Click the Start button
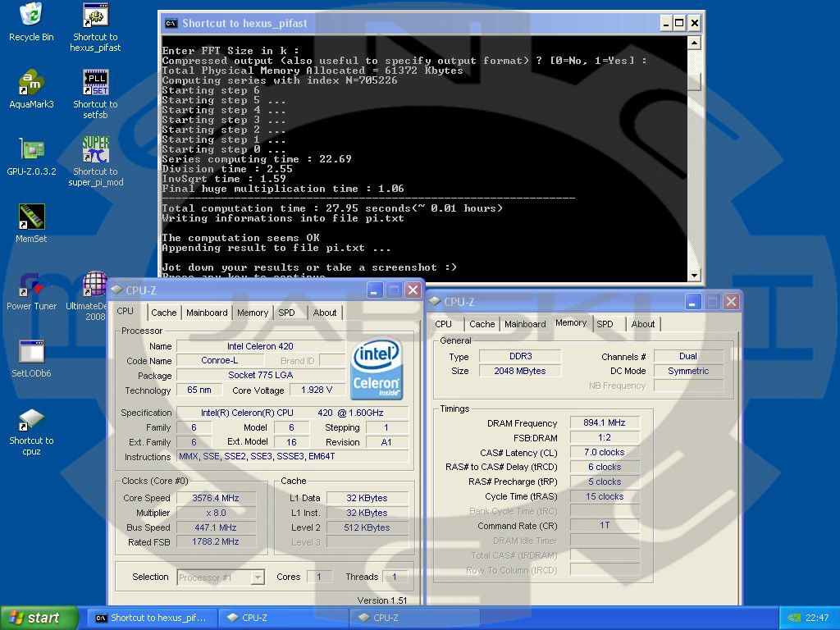 39,618
